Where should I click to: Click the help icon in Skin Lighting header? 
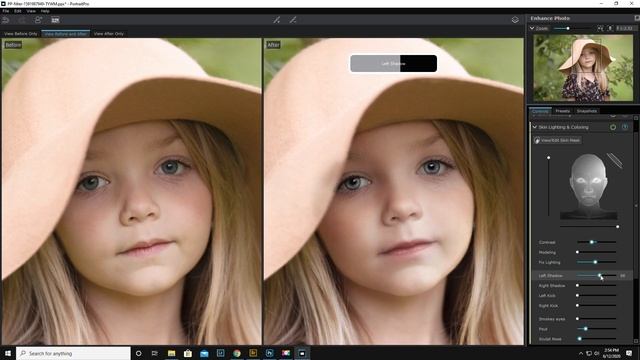pyautogui.click(x=625, y=127)
